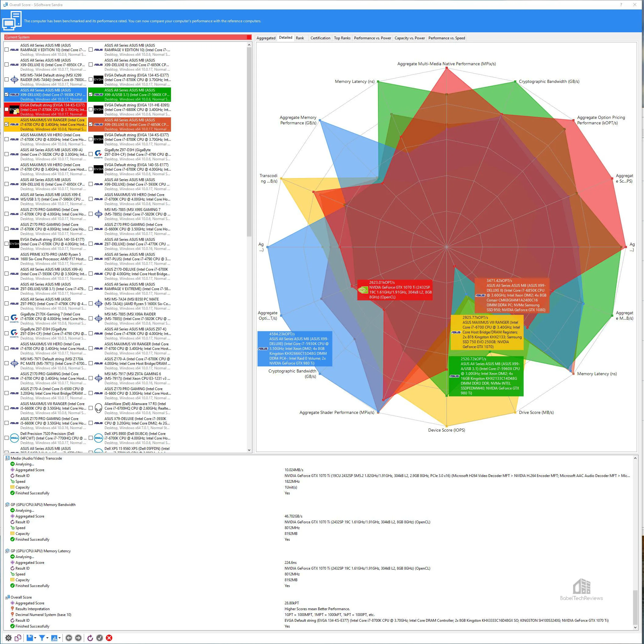Click the grey checkmark OK icon
Viewport: 644px width, 644px height.
pos(99,638)
